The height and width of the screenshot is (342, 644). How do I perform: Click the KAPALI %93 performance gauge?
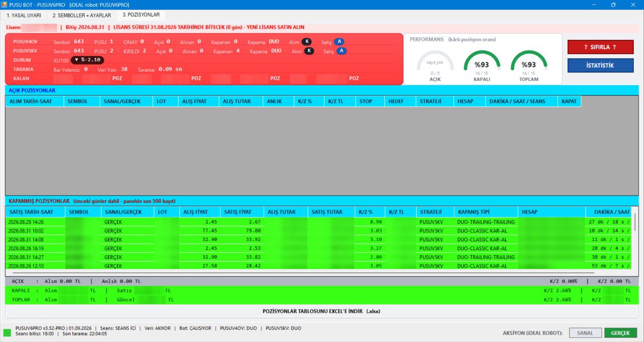tap(482, 65)
